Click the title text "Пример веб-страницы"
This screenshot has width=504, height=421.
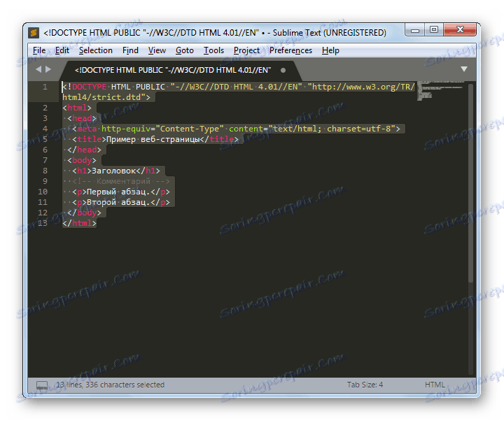pyautogui.click(x=153, y=139)
